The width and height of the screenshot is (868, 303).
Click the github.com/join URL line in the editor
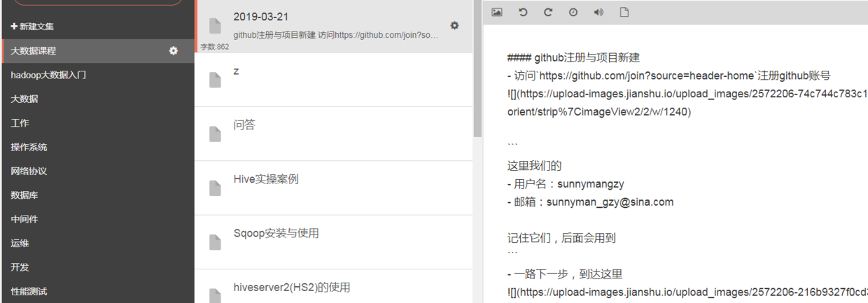pyautogui.click(x=669, y=76)
